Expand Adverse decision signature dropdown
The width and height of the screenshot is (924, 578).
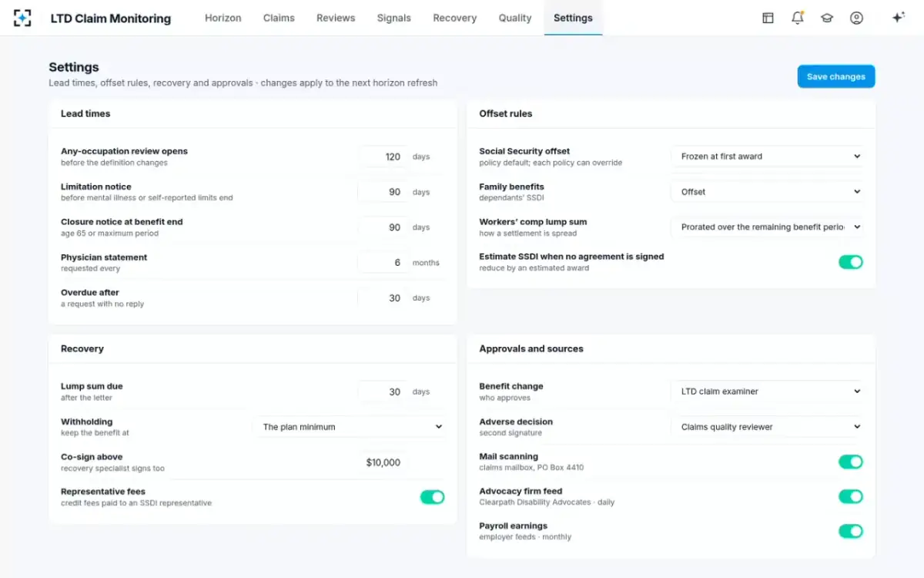(767, 427)
